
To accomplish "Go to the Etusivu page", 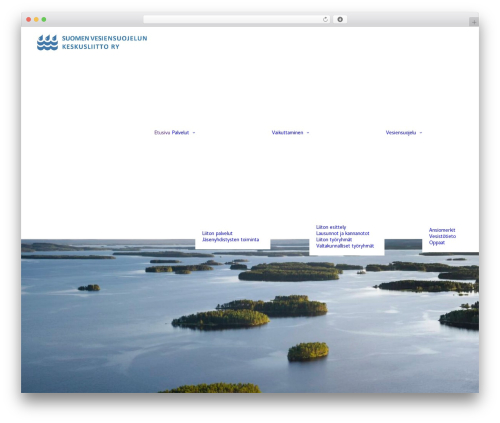I will tap(162, 133).
